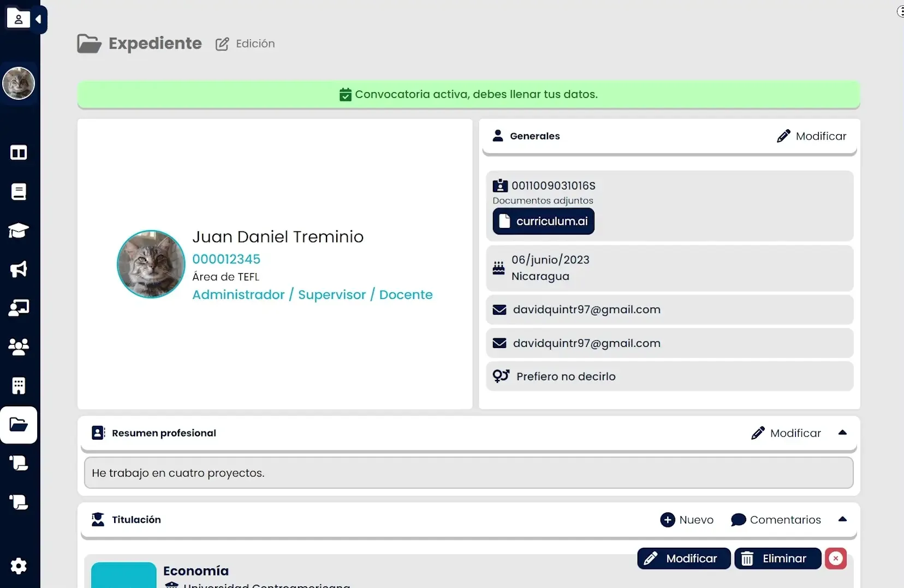The width and height of the screenshot is (904, 588).
Task: Open the megaphone announcements icon in sidebar
Action: pyautogui.click(x=19, y=269)
